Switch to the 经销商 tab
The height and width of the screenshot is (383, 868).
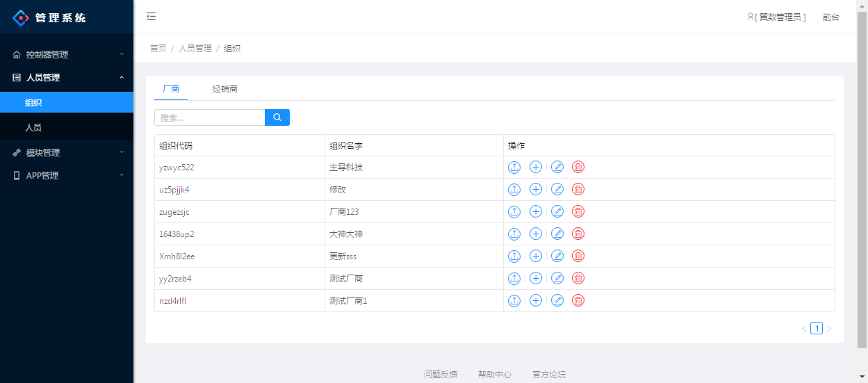(x=225, y=89)
